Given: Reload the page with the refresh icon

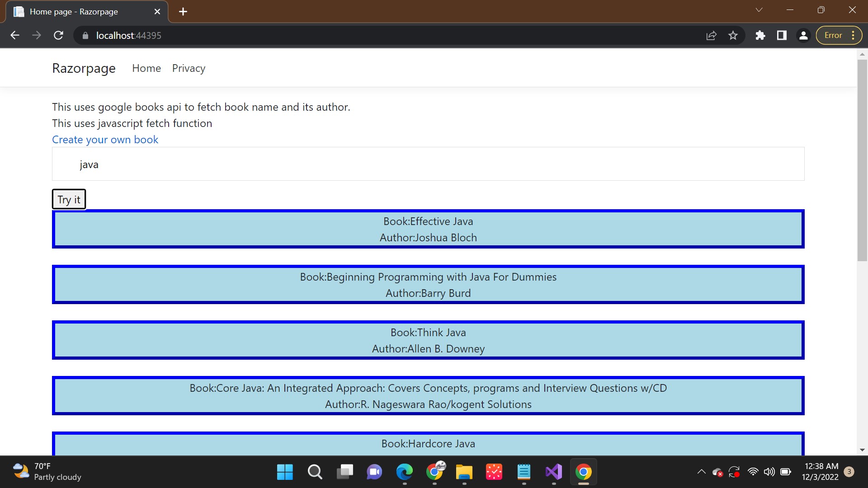Looking at the screenshot, I should click(58, 35).
